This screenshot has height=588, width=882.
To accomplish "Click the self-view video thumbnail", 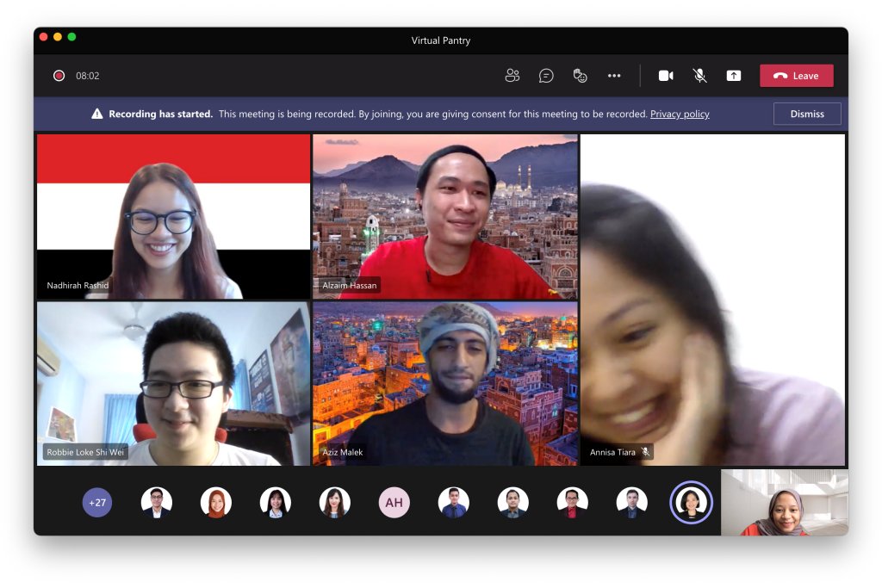I will 784,502.
